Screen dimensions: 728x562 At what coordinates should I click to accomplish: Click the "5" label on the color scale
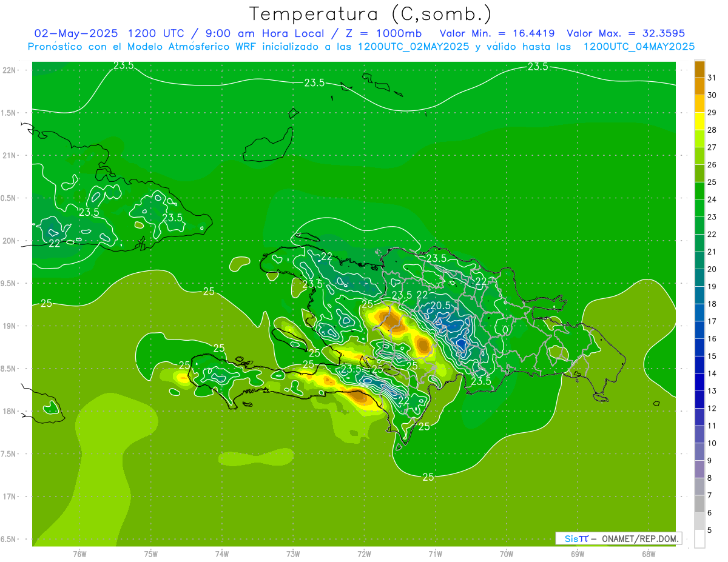click(x=710, y=530)
